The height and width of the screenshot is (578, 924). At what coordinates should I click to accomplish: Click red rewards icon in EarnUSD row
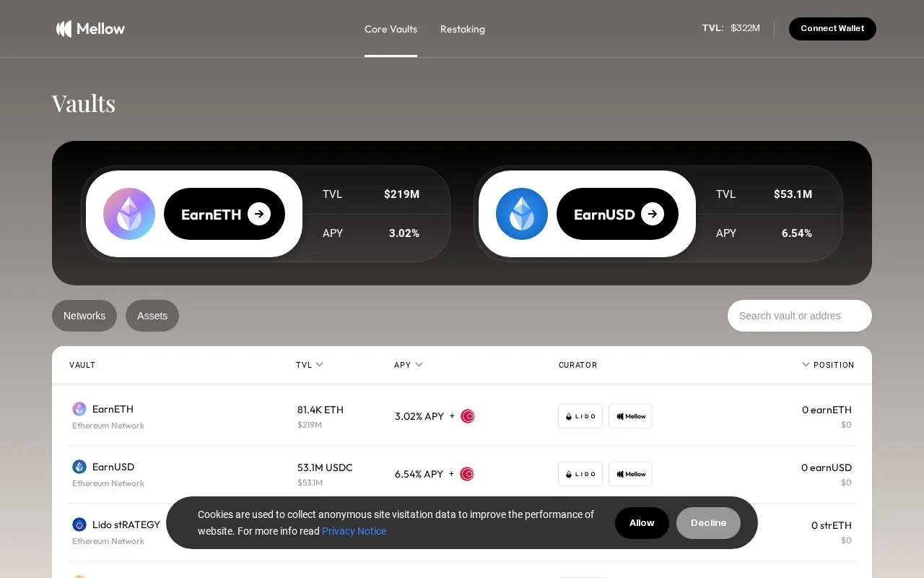tap(467, 474)
